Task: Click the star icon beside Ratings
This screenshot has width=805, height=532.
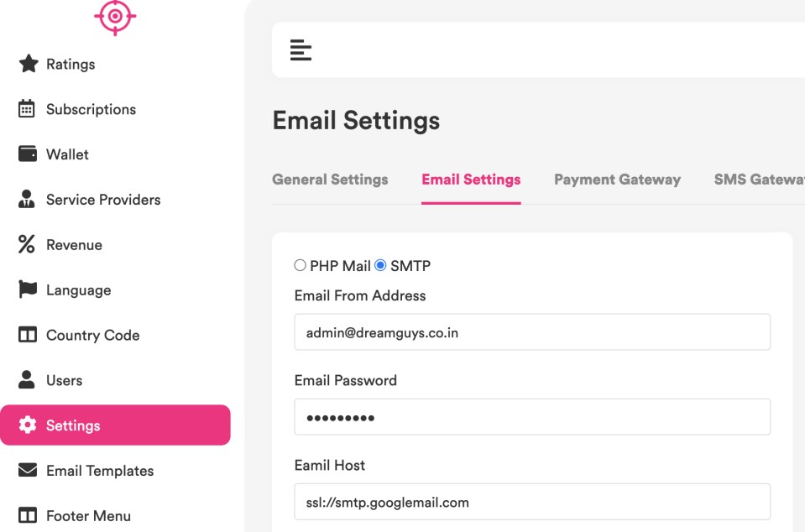Action: point(28,65)
